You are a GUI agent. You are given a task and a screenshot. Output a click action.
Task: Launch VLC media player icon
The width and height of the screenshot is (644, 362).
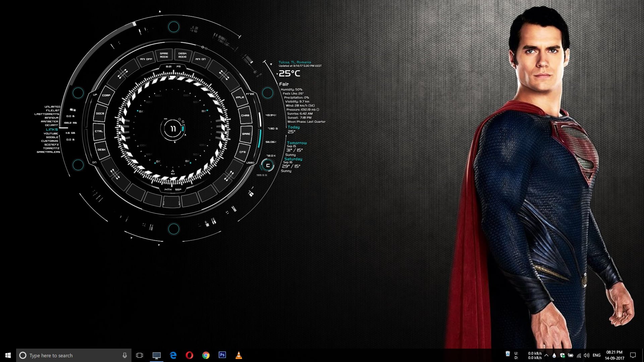pyautogui.click(x=239, y=355)
